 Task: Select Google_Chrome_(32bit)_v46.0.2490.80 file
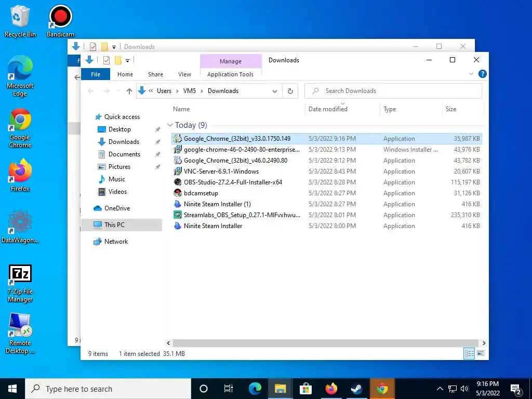coord(326,161)
